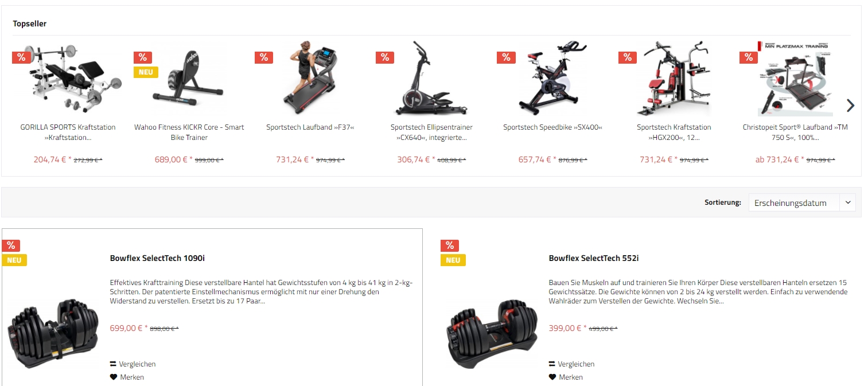Open Wahoo Fitness KICKR Core product title
Screen dimensions: 868x386
[x=189, y=132]
